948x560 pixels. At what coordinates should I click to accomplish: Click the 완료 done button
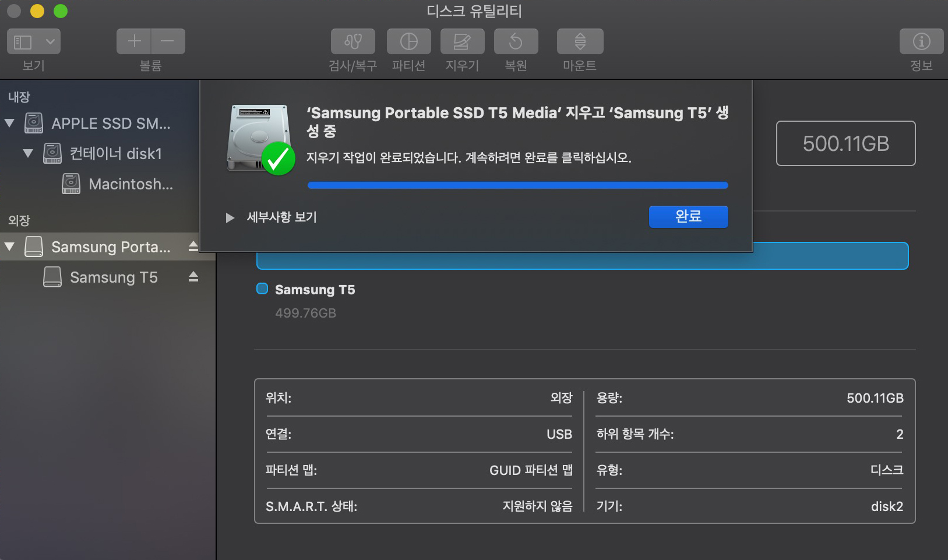(688, 217)
